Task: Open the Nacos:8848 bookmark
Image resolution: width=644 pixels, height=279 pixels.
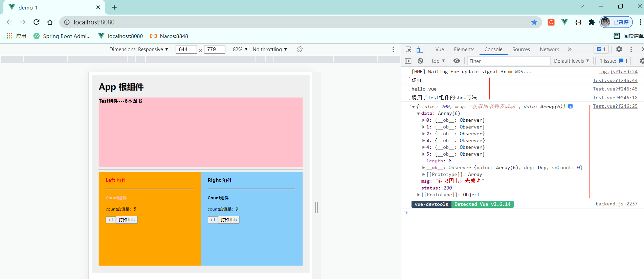Action: click(x=169, y=36)
